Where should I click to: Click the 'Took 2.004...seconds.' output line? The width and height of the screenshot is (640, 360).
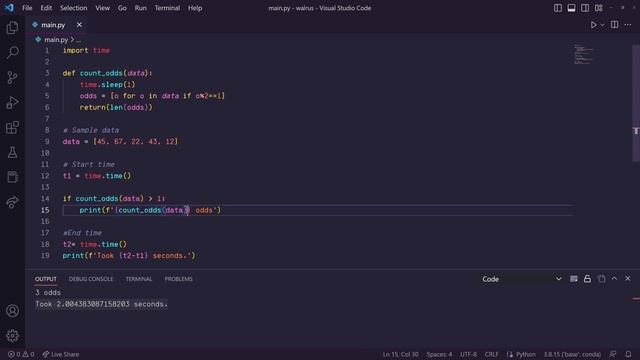101,304
